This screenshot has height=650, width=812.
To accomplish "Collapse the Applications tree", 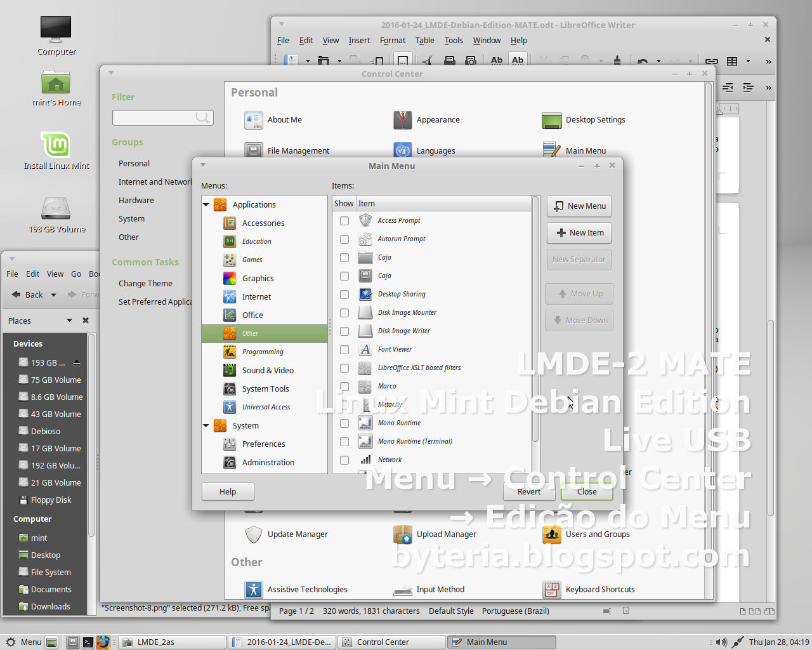I will point(206,204).
